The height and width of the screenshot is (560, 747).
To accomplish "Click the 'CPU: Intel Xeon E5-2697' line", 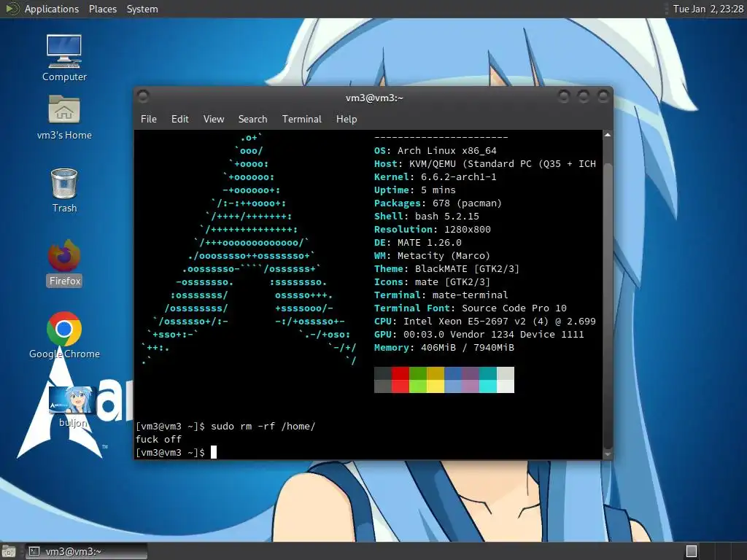I will (484, 321).
